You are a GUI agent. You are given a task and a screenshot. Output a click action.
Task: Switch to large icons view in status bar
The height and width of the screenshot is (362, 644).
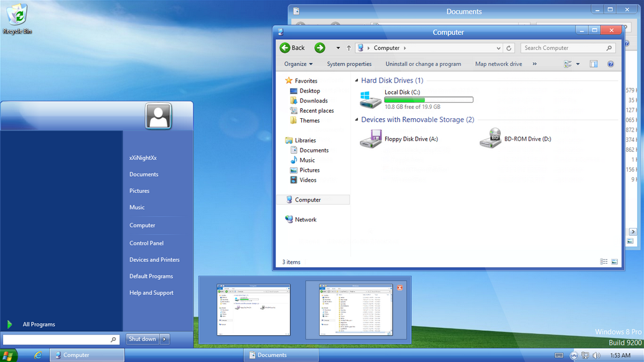tap(614, 262)
